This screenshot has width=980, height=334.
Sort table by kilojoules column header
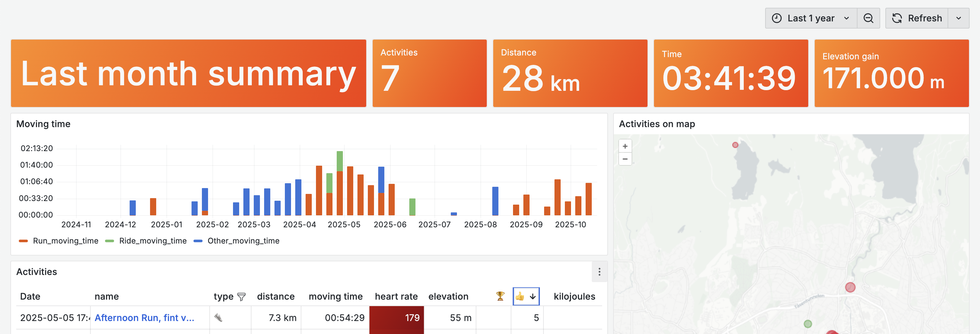[574, 296]
